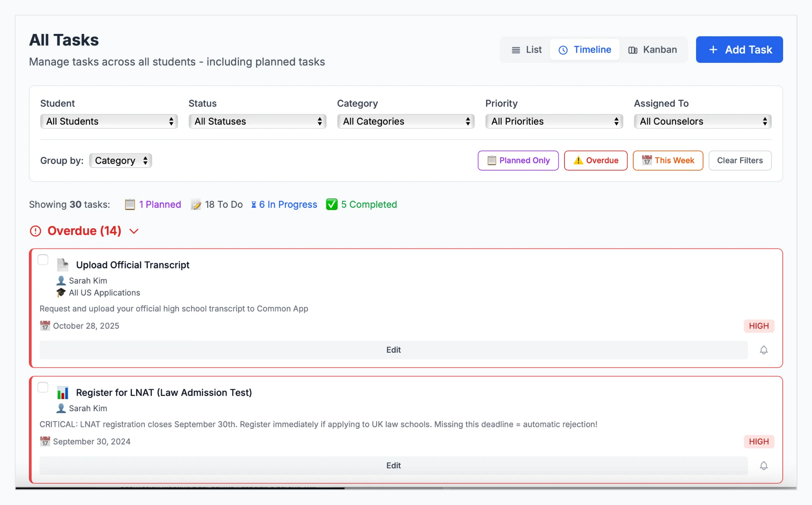Click the chart icon beside Register for LNAT
The height and width of the screenshot is (505, 812).
pos(63,393)
